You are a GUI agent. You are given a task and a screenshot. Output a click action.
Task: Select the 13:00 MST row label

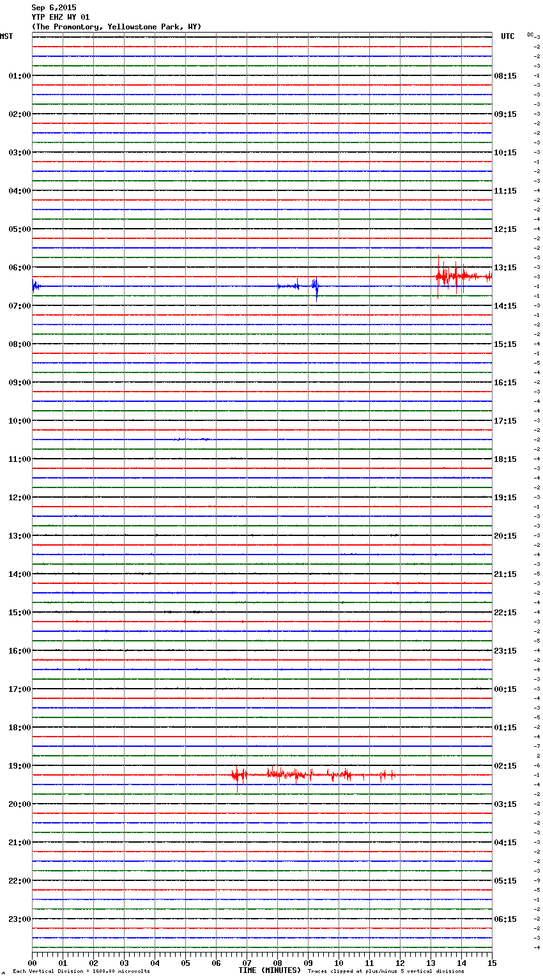tap(19, 536)
